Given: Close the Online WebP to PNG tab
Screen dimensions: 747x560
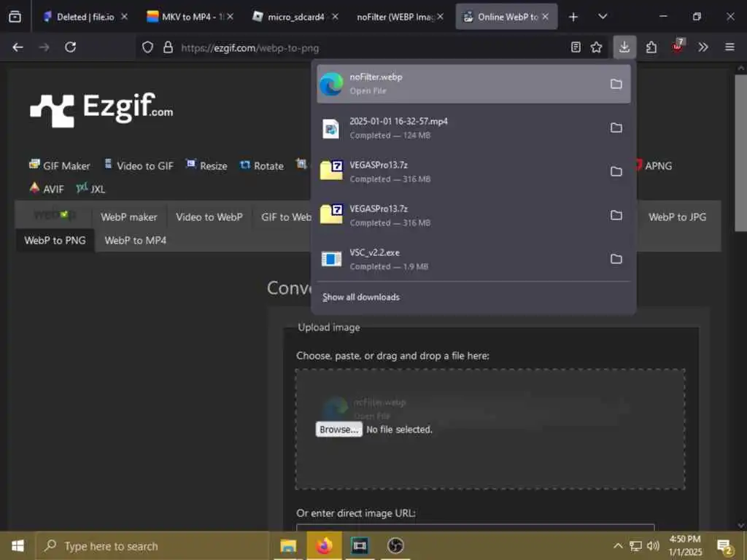Looking at the screenshot, I should point(546,17).
